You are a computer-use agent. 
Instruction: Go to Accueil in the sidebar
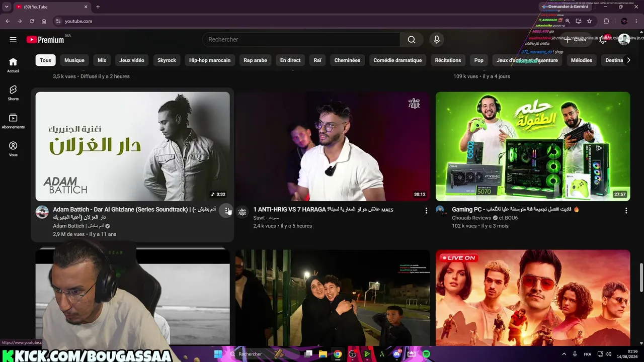pyautogui.click(x=13, y=65)
